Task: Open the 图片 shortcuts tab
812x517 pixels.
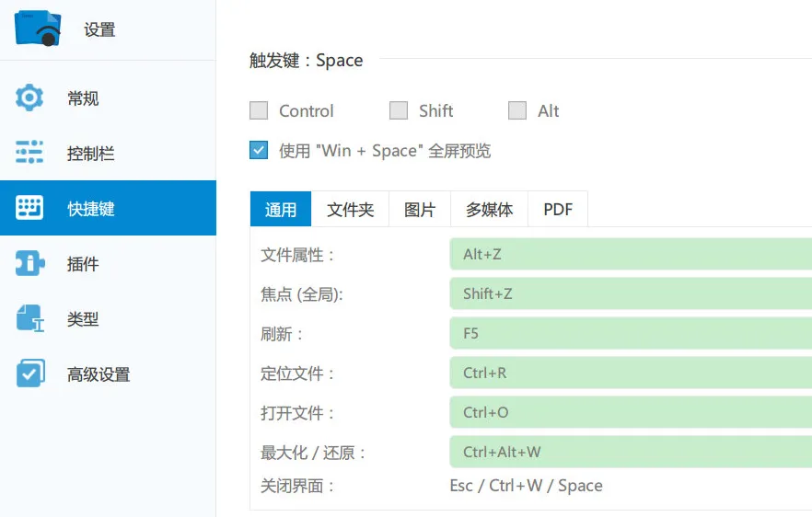Action: 420,210
